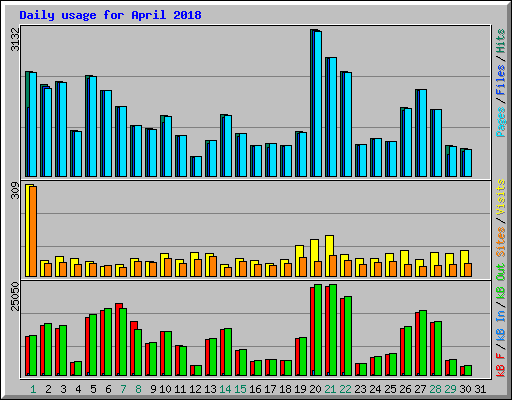
Task: Click the Visits legend label
Action: 501,198
